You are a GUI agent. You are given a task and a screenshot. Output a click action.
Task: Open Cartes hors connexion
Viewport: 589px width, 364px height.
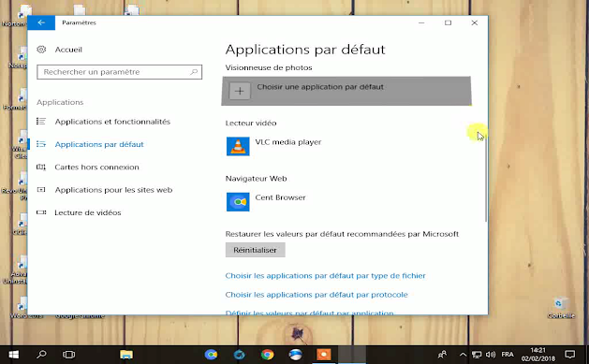click(x=96, y=167)
